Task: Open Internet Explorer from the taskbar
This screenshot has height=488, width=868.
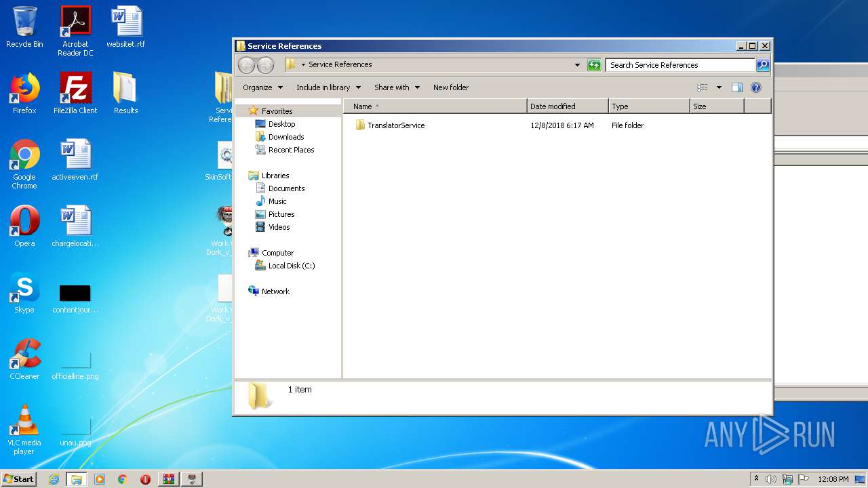Action: [x=54, y=479]
